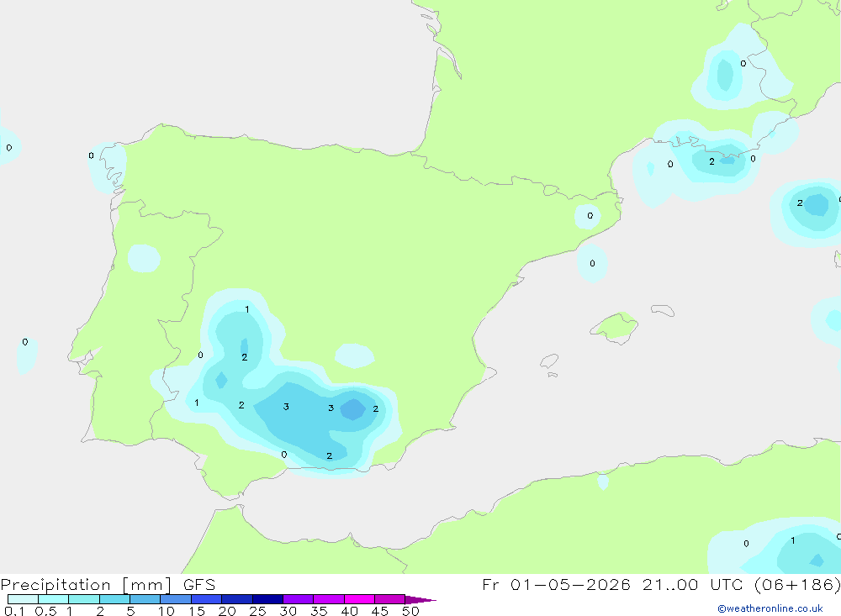This screenshot has height=616, width=841.
Task: Click the 20–25 mm dark blue swatch
Action: pos(236,599)
